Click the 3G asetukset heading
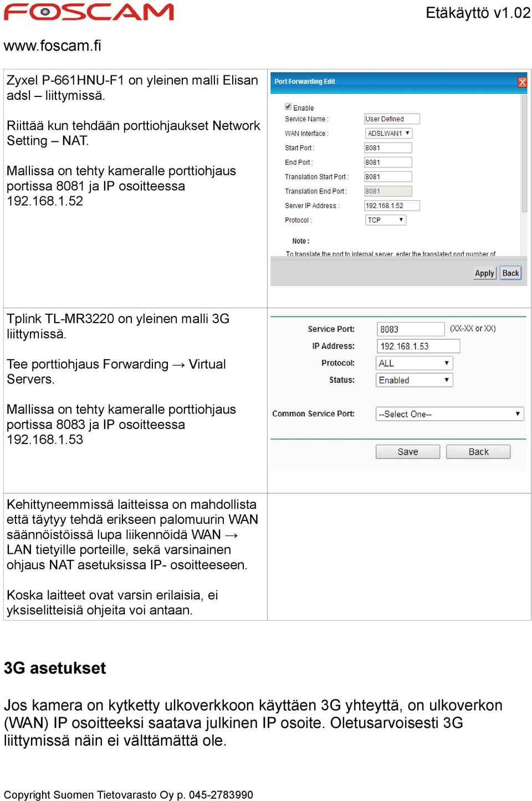 (55, 668)
